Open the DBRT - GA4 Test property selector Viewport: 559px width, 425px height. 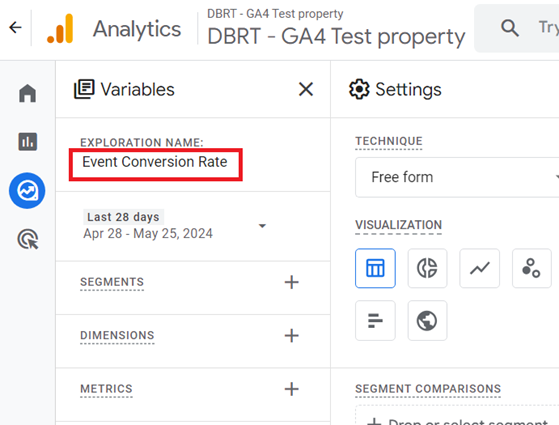(336, 36)
